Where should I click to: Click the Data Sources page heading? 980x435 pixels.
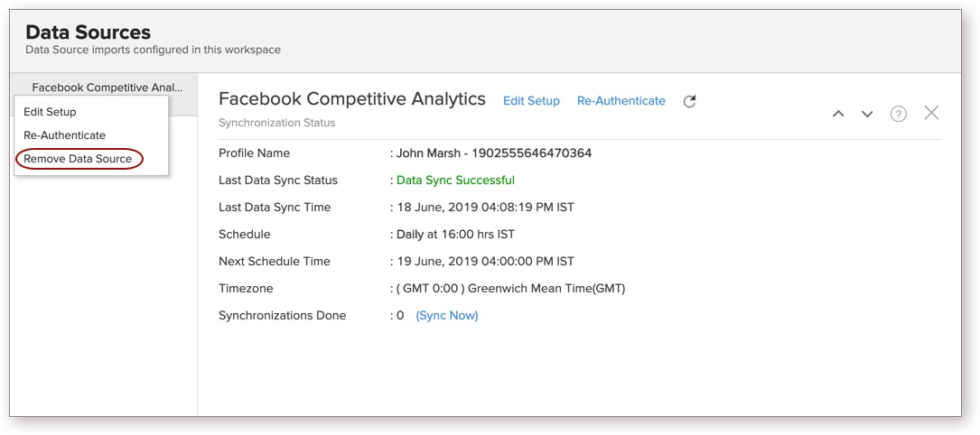88,33
